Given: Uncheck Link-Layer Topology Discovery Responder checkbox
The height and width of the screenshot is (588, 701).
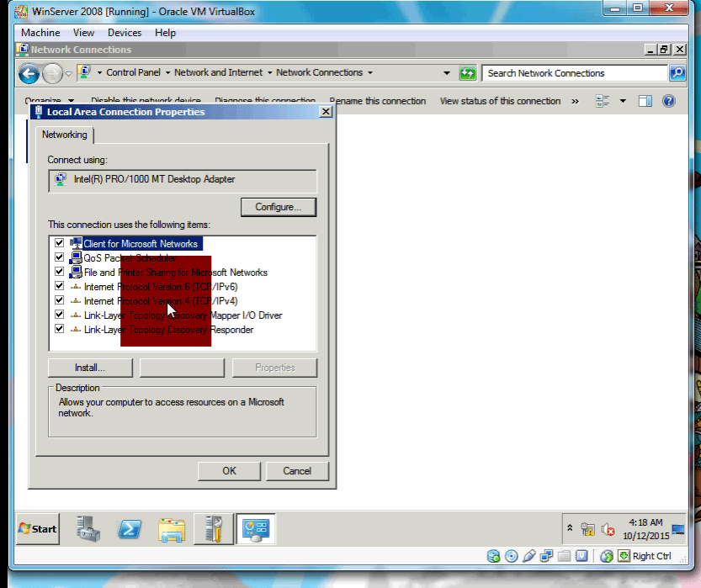Looking at the screenshot, I should [59, 328].
